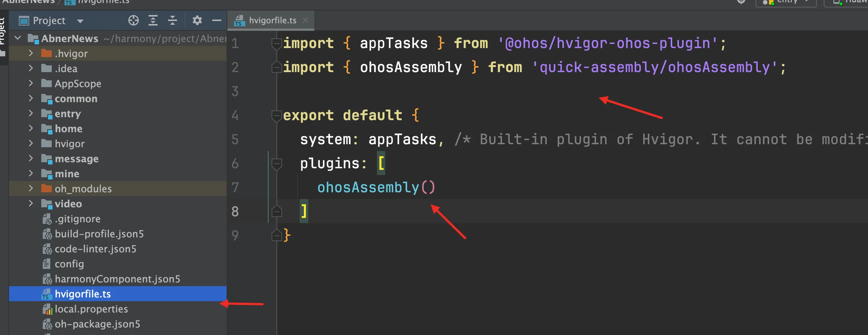Toggle fold marker beside plugins array line
This screenshot has height=335, width=868.
[x=277, y=163]
